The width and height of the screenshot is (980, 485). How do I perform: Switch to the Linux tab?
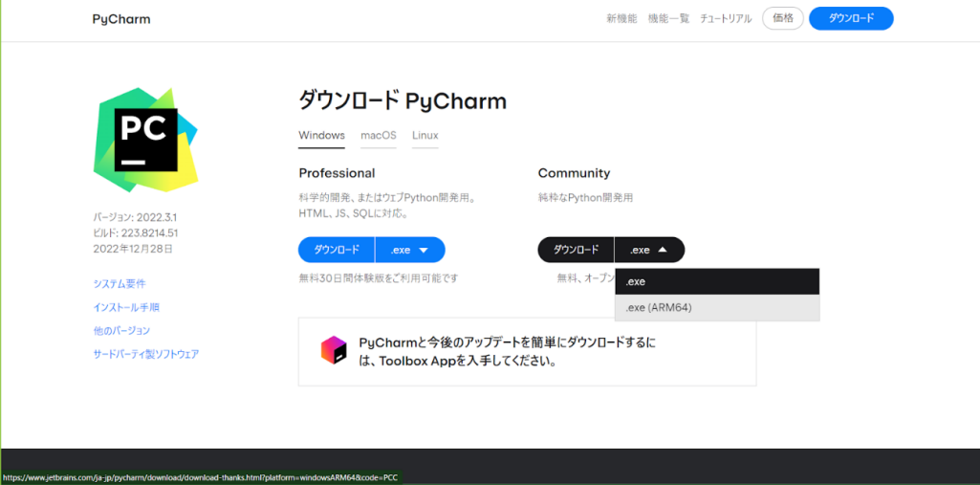coord(425,135)
